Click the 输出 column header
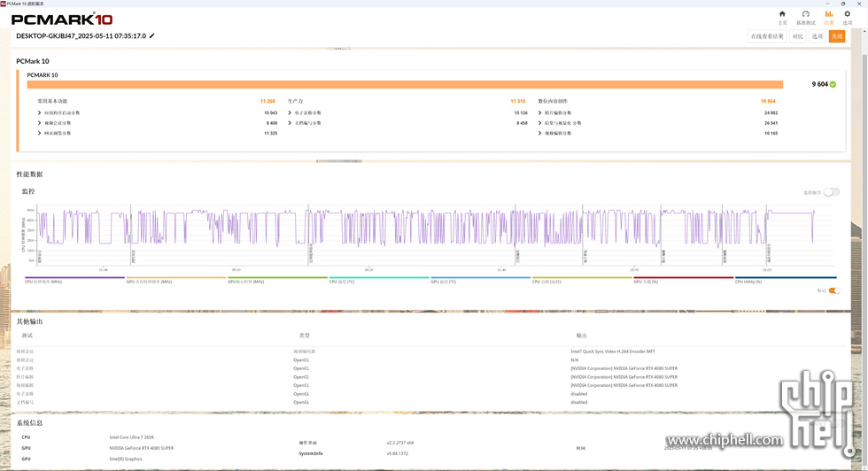 coord(582,336)
